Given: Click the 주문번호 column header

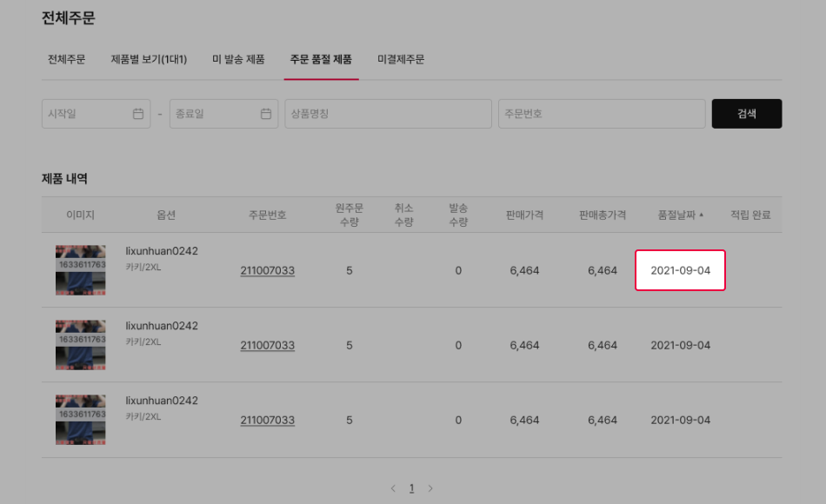Looking at the screenshot, I should [x=267, y=215].
